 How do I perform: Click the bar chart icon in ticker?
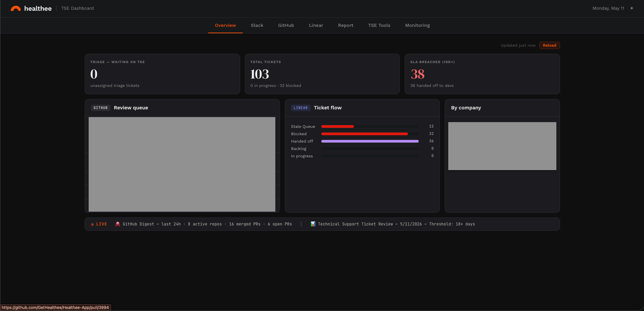click(313, 224)
